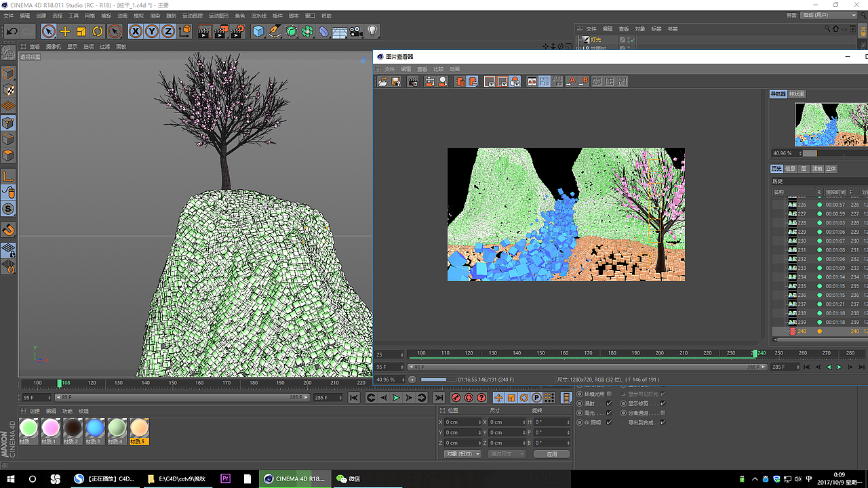Select material 材质 with green sphere
This screenshot has height=488, width=868.
click(28, 431)
